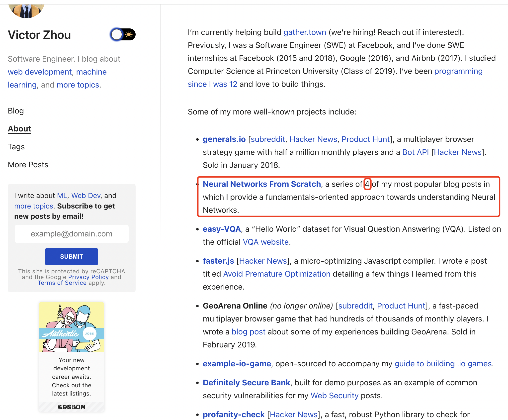This screenshot has width=508, height=420.
Task: Open the machine learning topic link
Action: coord(57,78)
